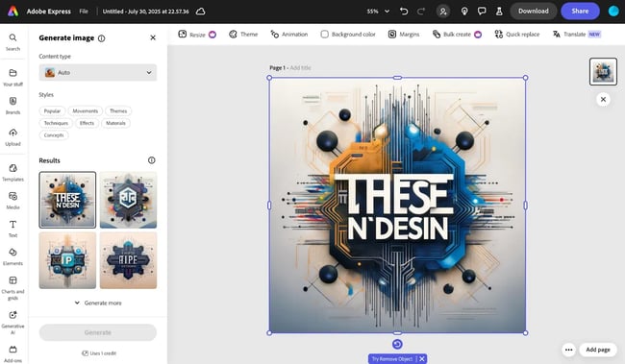625x364 pixels.
Task: Open Charts and grids panel
Action: pos(12,287)
